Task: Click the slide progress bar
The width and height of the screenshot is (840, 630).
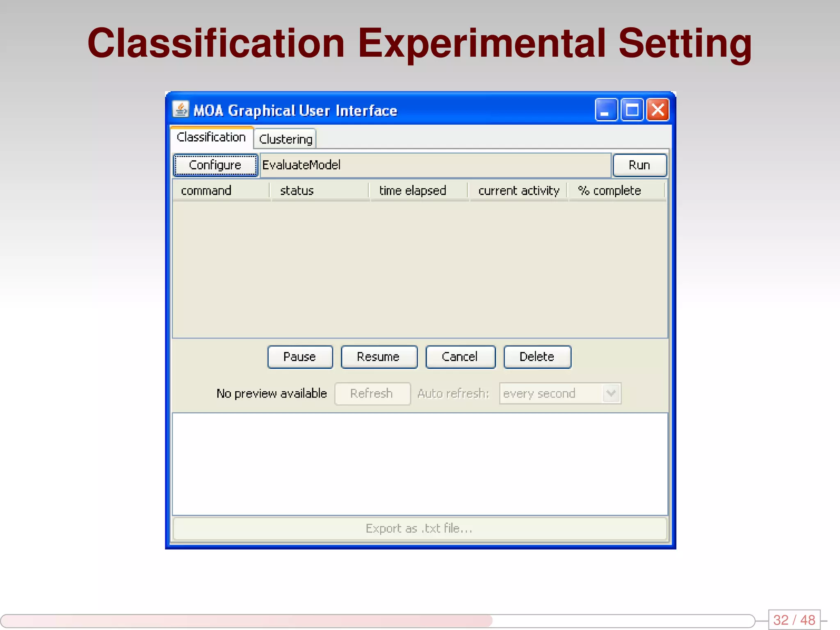Action: (x=377, y=621)
